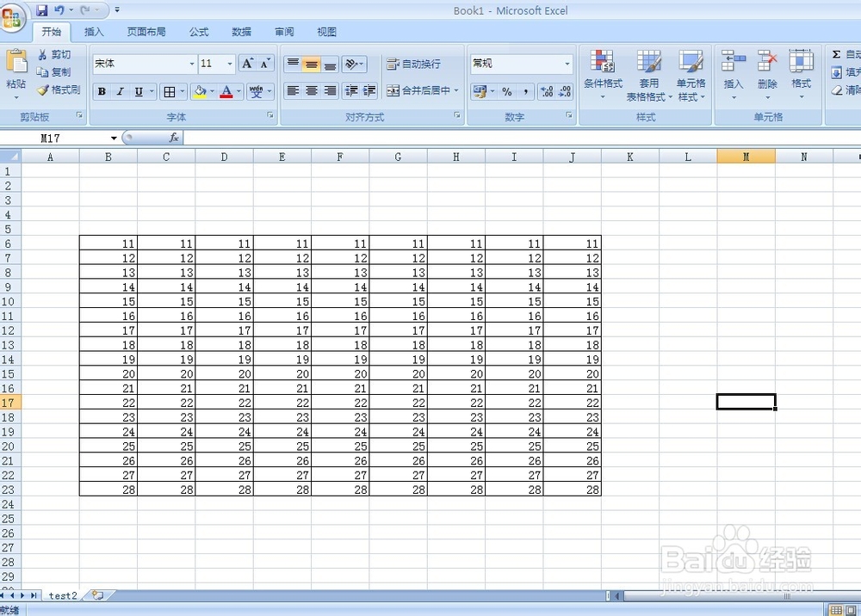
Task: Expand the underline style arrow
Action: click(x=152, y=91)
